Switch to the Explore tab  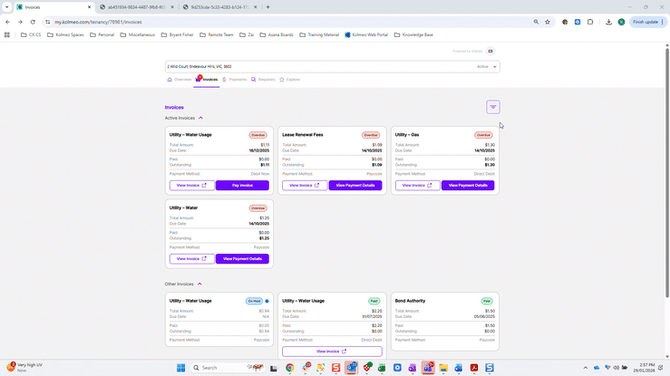pos(290,79)
